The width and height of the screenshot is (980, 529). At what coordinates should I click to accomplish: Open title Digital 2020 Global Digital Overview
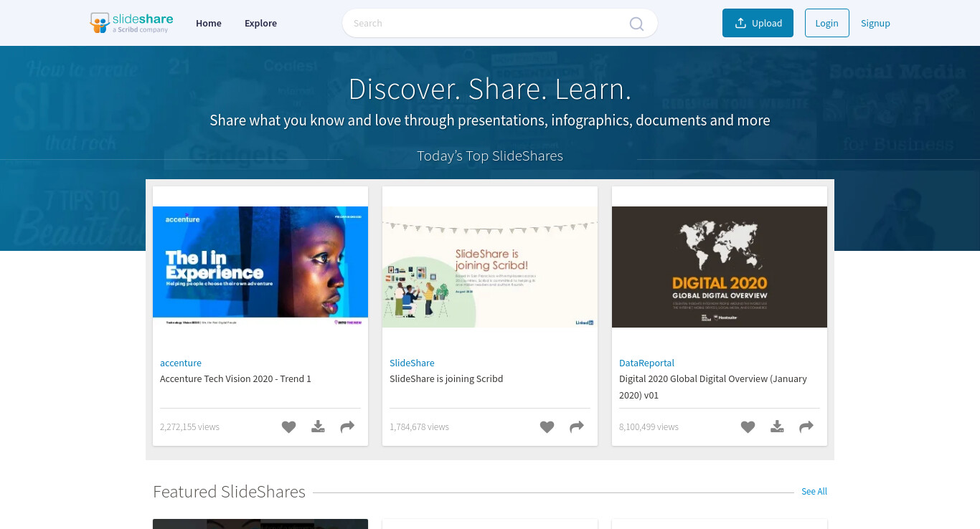point(713,386)
